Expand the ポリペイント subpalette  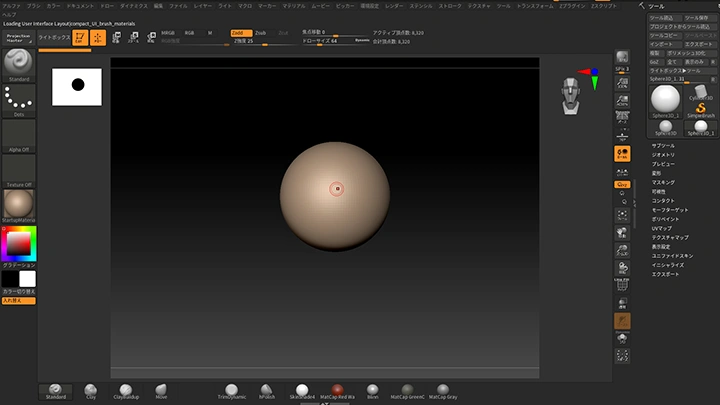(x=665, y=219)
